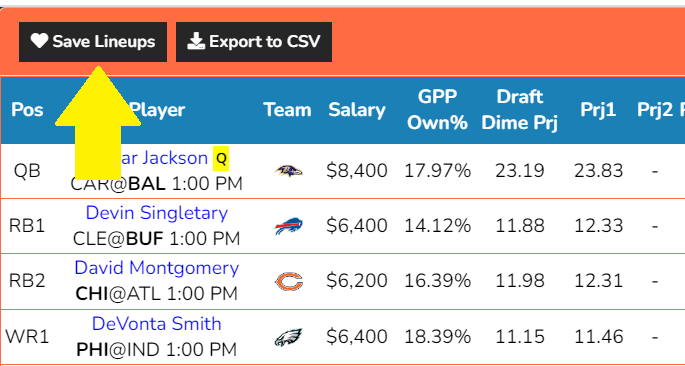The image size is (685, 366).
Task: Sort by the Team column header
Action: click(x=287, y=110)
